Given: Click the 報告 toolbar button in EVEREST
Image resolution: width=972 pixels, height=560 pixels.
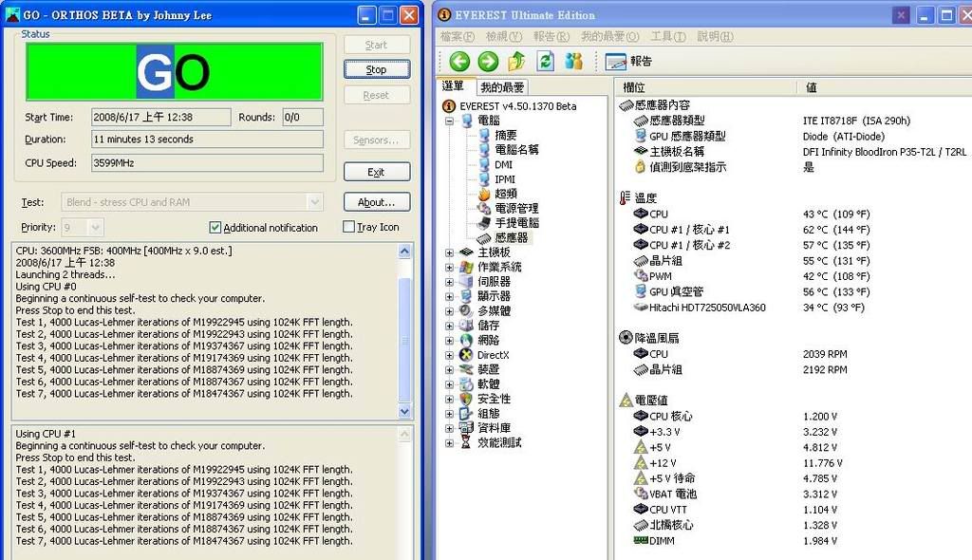Looking at the screenshot, I should pos(628,62).
